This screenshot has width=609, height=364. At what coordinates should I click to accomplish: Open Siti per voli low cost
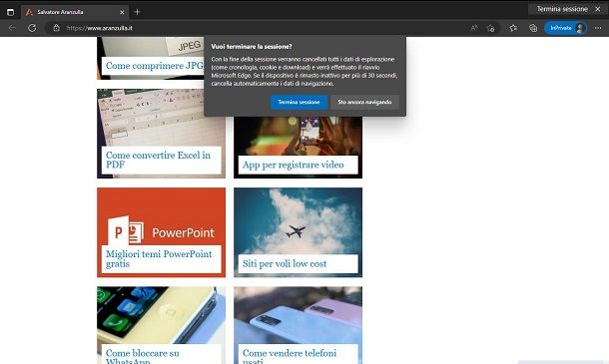click(x=285, y=264)
